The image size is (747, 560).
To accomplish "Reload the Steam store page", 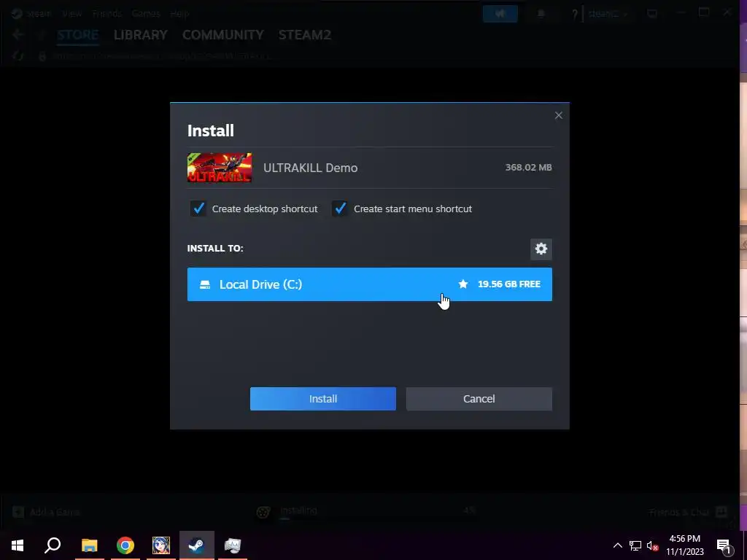I will (x=18, y=55).
